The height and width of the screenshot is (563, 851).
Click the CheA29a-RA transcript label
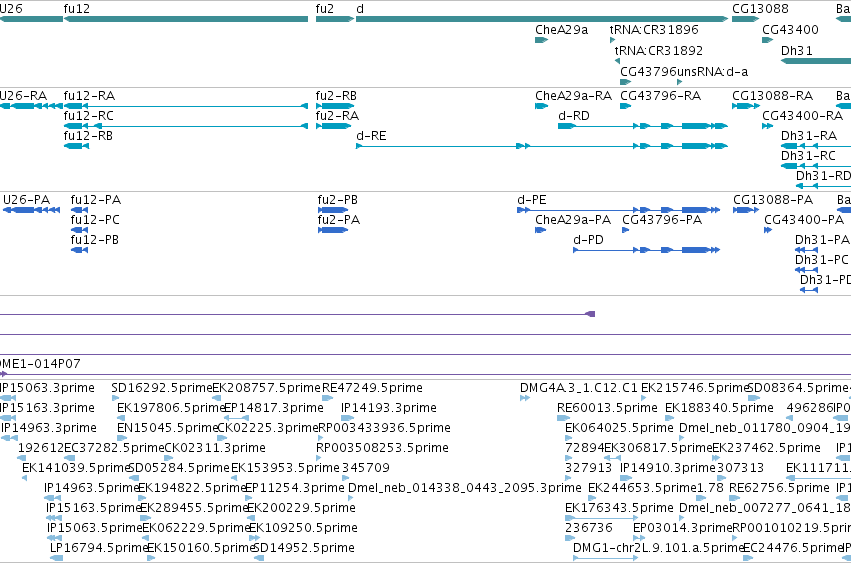(x=573, y=96)
